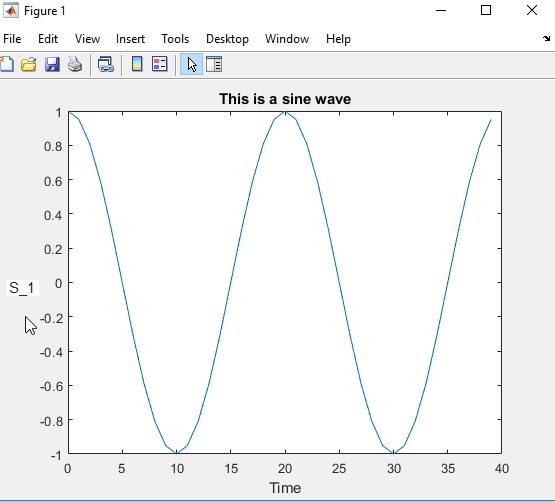This screenshot has height=502, width=555.
Task: Click the New Figure toolbar icon
Action: [x=7, y=64]
